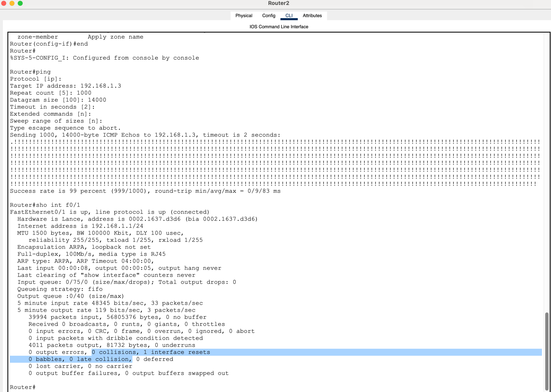Click '0 lost carrier, 0 no carrier' line
The image size is (551, 392).
80,366
